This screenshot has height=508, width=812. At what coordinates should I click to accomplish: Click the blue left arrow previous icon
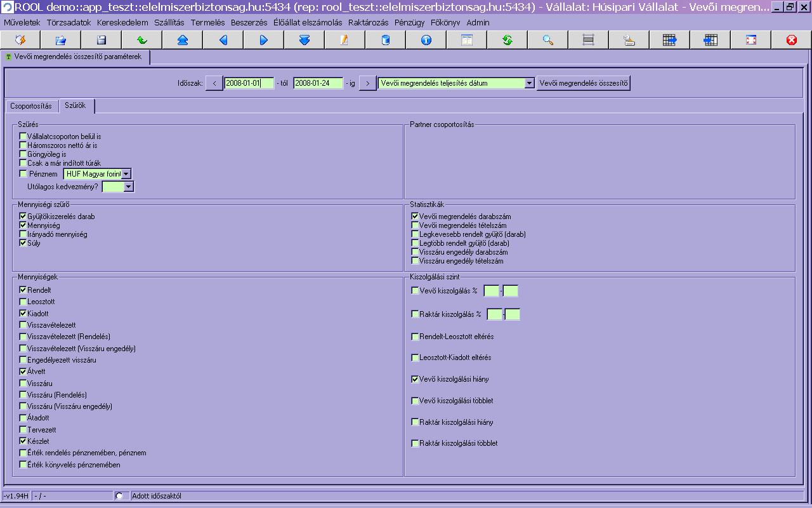click(x=223, y=40)
